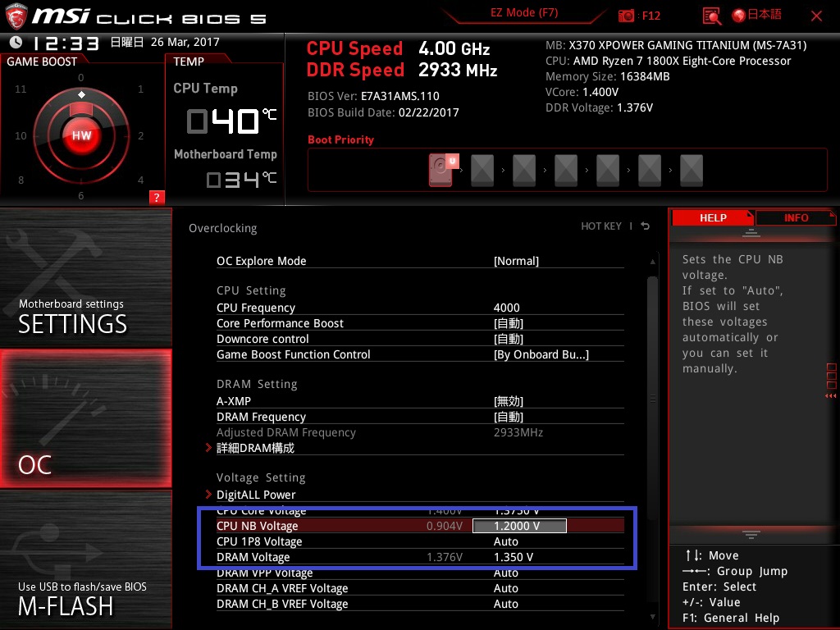The height and width of the screenshot is (630, 840).
Task: Switch to the HELP tab
Action: click(713, 218)
